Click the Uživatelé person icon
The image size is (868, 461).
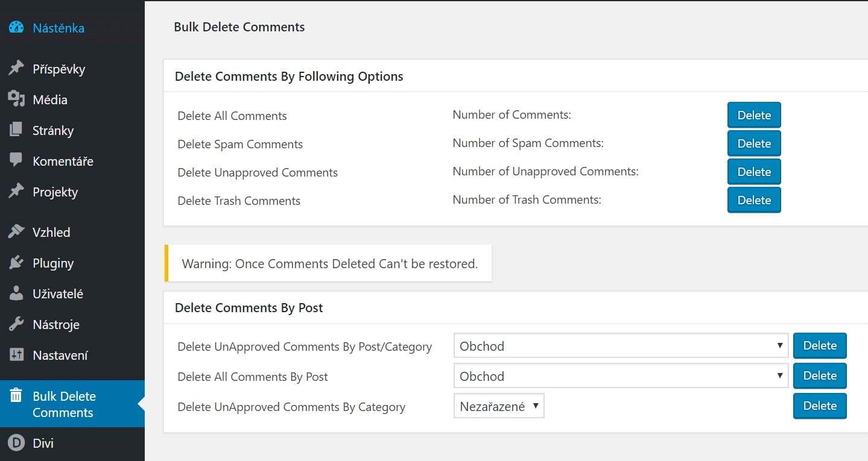(16, 293)
